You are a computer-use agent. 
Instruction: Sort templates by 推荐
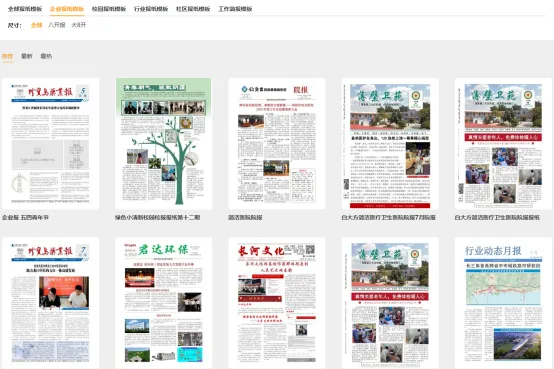coord(7,56)
